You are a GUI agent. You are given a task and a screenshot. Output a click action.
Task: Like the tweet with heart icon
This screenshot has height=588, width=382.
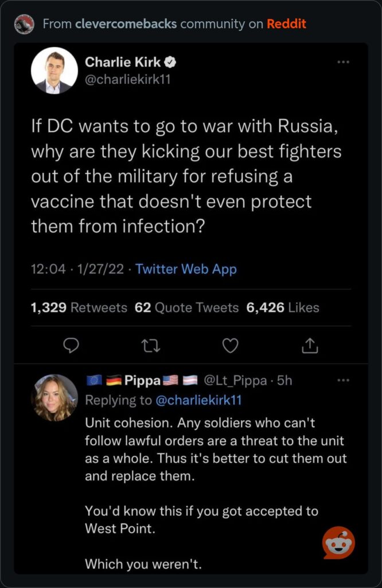(230, 345)
